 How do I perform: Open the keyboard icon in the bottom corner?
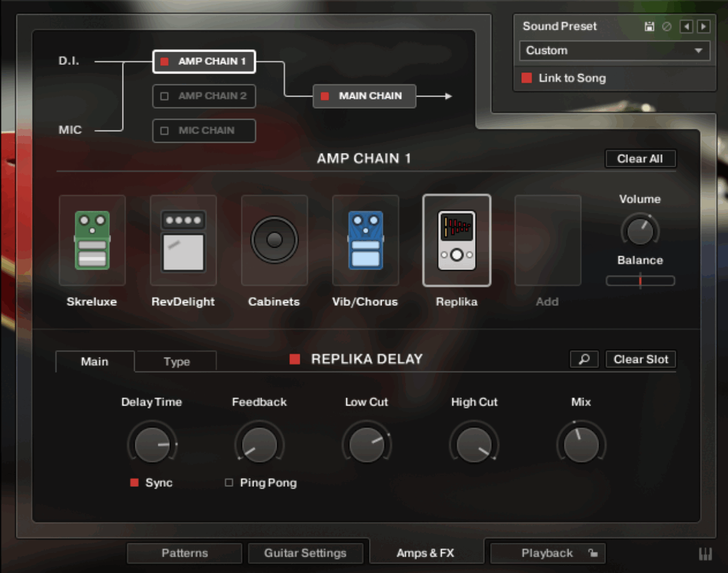(706, 553)
